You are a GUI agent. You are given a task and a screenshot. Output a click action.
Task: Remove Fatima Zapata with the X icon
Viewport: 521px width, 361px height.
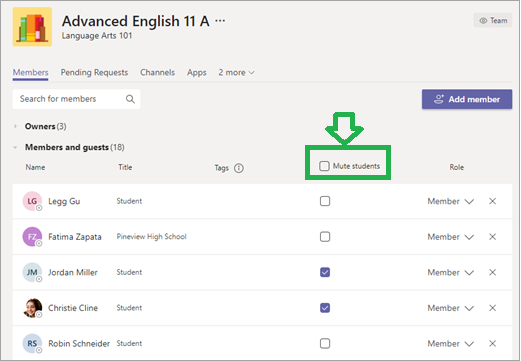492,237
